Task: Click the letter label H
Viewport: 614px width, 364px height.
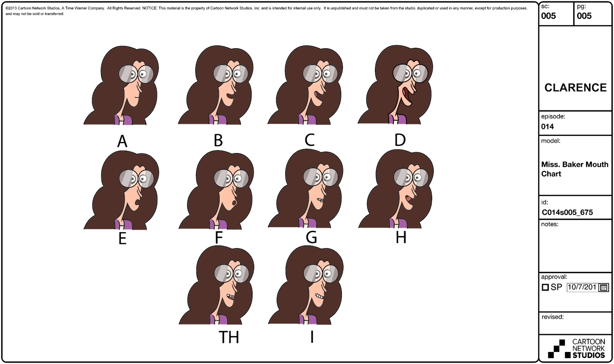Action: pyautogui.click(x=401, y=238)
